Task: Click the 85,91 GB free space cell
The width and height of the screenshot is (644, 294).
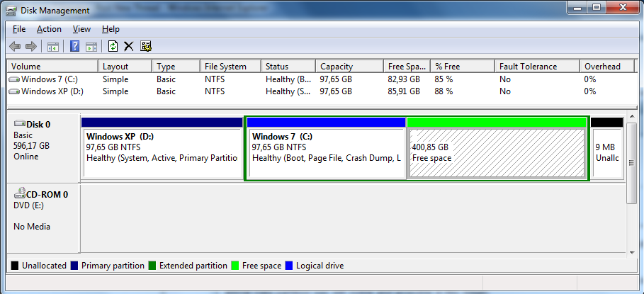Action: point(404,91)
